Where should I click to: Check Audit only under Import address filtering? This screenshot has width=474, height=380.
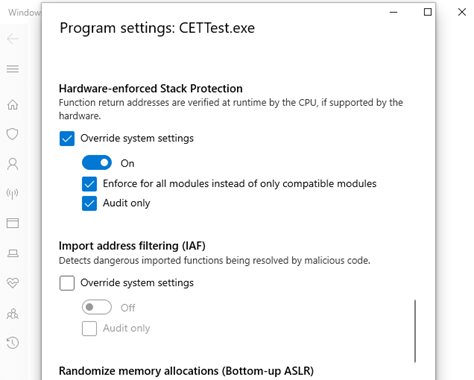point(89,328)
